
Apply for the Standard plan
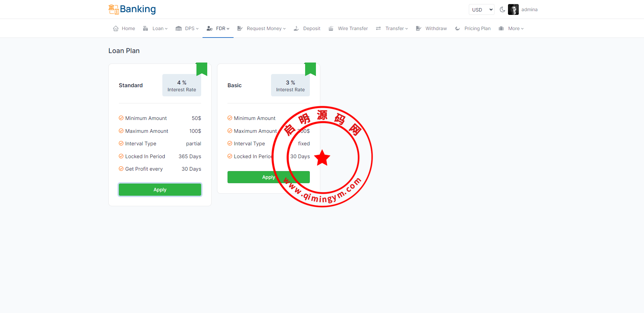(x=160, y=190)
